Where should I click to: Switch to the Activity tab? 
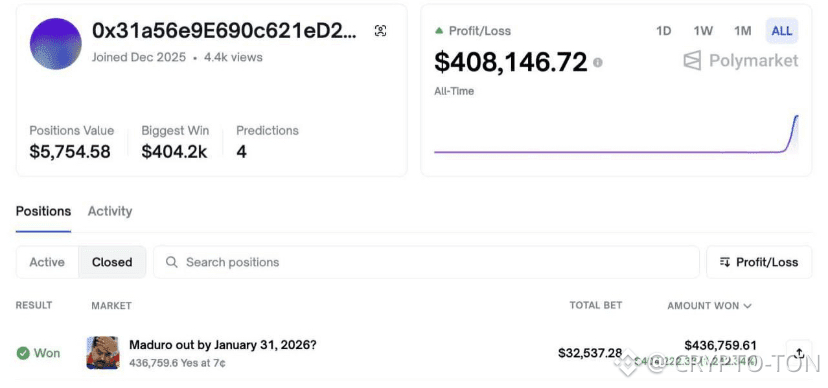pos(110,211)
